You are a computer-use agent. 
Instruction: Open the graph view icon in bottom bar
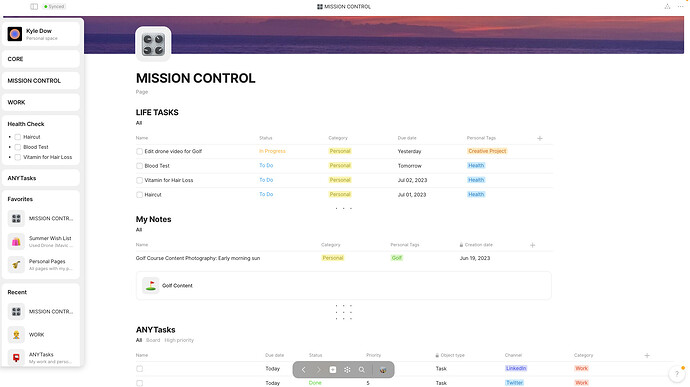pos(347,370)
